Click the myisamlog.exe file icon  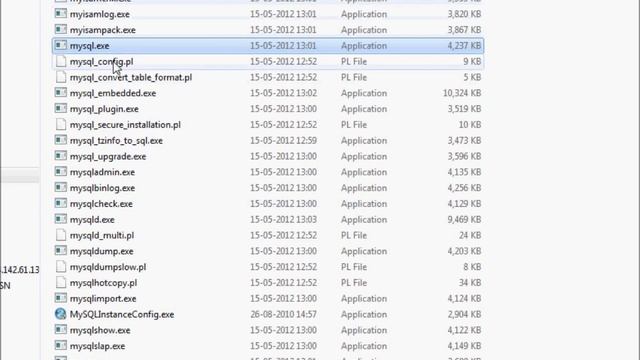tap(60, 14)
